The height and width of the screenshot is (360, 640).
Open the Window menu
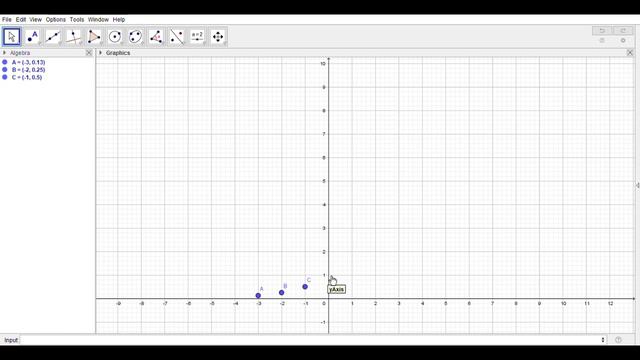[x=98, y=20]
